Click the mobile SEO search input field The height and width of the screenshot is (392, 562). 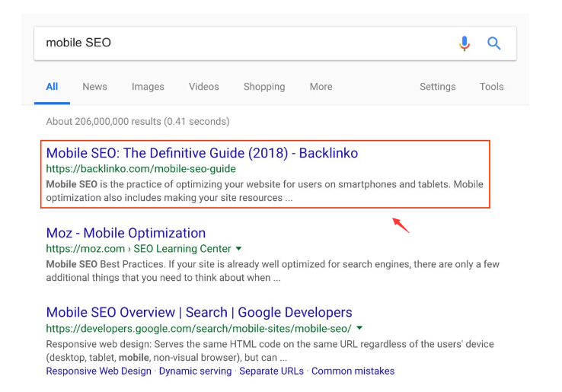click(244, 43)
